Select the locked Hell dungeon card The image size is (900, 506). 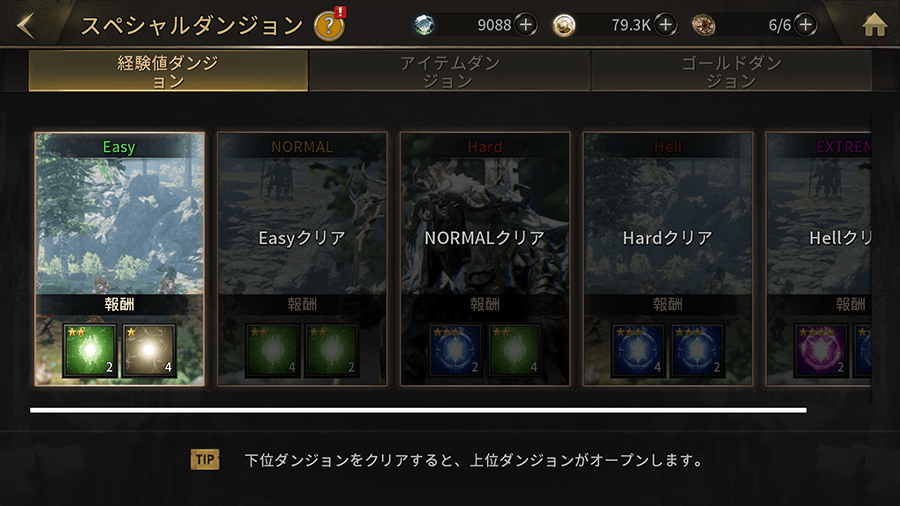pos(668,259)
